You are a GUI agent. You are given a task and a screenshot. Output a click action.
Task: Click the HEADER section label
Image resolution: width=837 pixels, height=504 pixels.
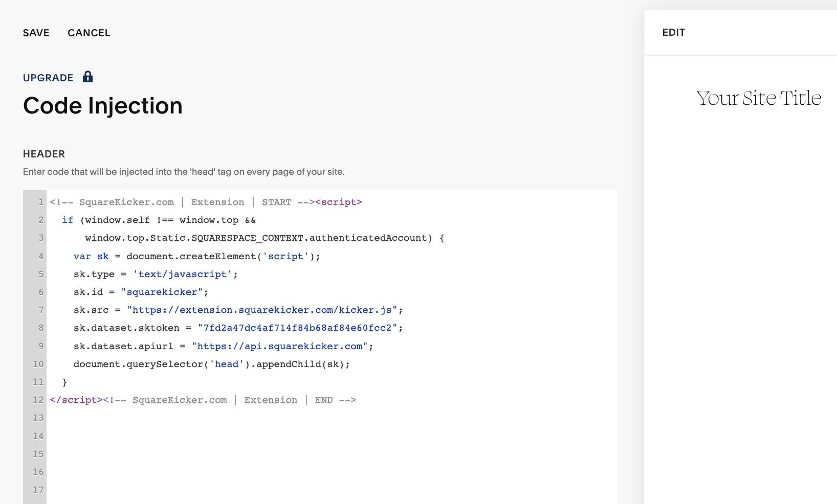tap(44, 154)
